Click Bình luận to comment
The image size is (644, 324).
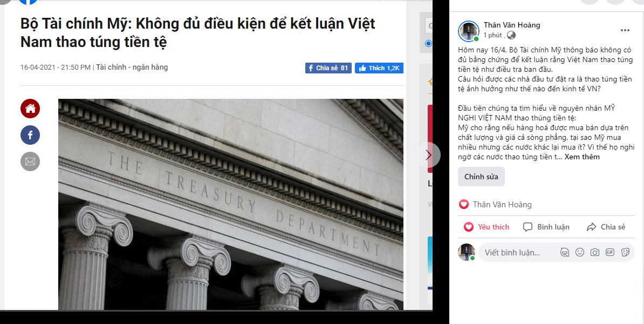(x=546, y=227)
